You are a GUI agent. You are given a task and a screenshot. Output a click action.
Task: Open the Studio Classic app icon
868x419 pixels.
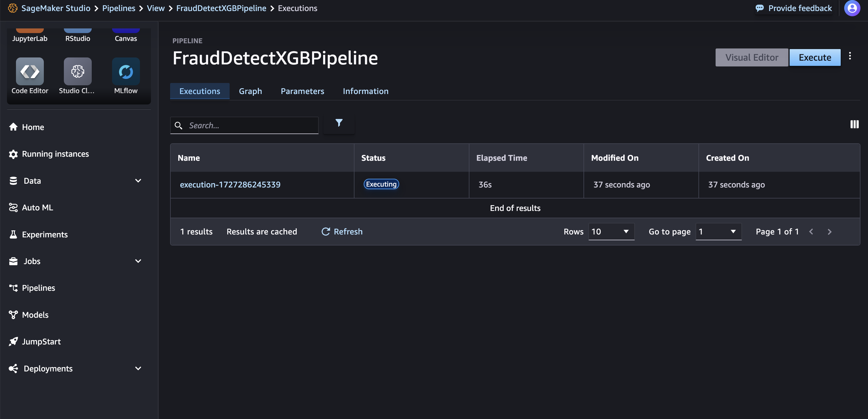click(78, 71)
